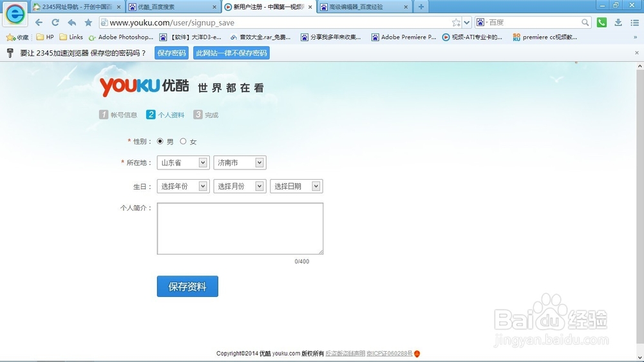Open the 选择日期 day dropdown
This screenshot has height=362, width=644.
pos(296,186)
